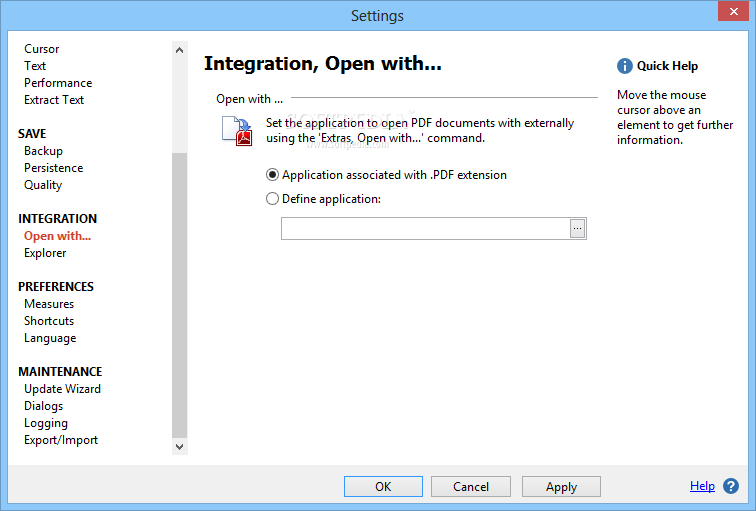Open Language preferences
756x511 pixels.
pos(50,338)
